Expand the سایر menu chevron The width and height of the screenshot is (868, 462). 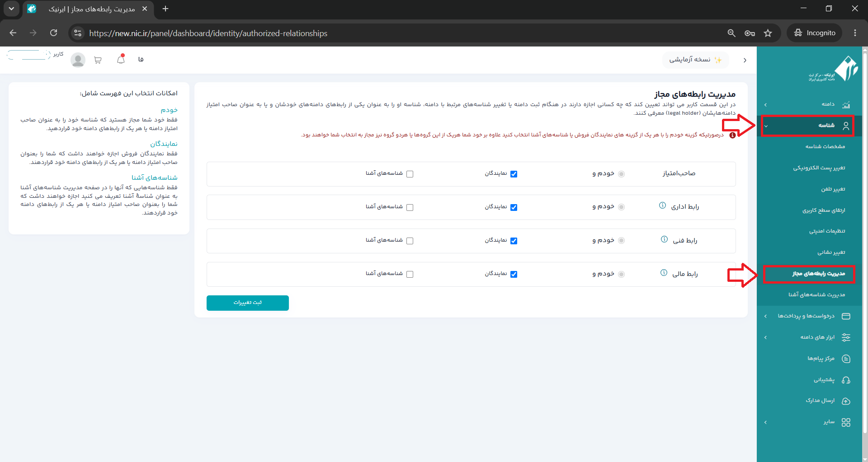coord(765,422)
